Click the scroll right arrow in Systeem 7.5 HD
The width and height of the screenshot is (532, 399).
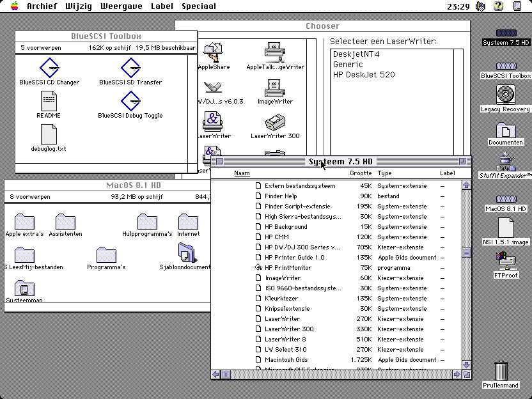point(456,374)
